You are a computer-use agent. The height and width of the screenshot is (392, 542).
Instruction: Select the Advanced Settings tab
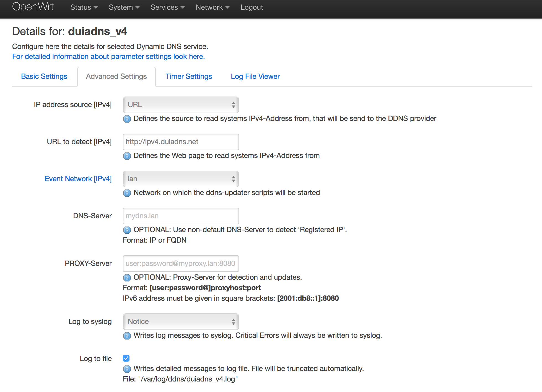pyautogui.click(x=116, y=77)
